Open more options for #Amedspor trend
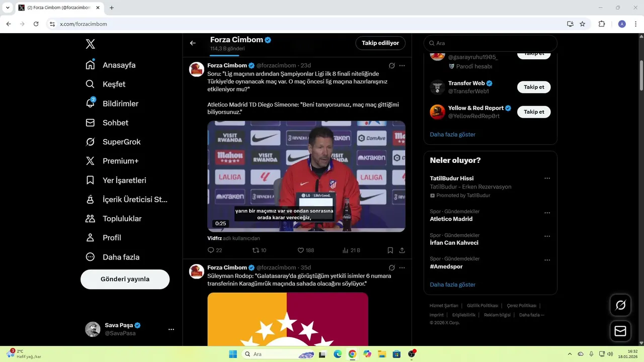 click(x=547, y=260)
